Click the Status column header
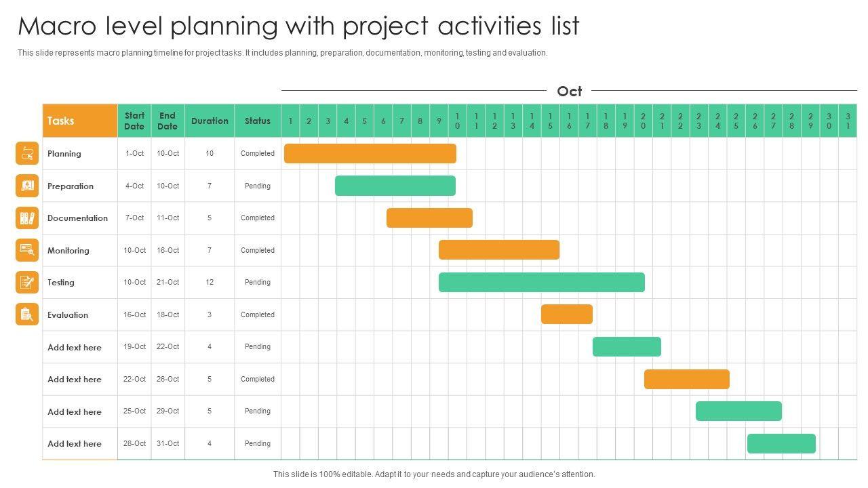868x488 pixels. (x=258, y=121)
